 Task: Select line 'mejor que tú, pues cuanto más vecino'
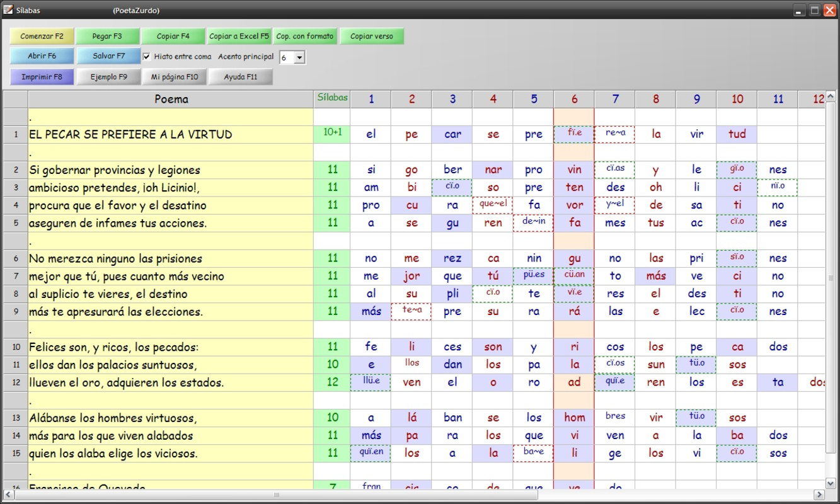[171, 276]
